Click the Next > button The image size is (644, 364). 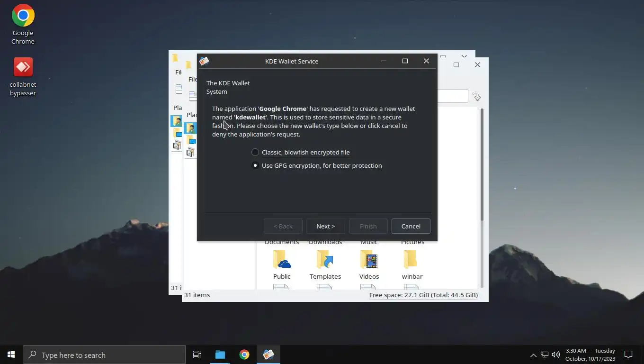(x=326, y=226)
